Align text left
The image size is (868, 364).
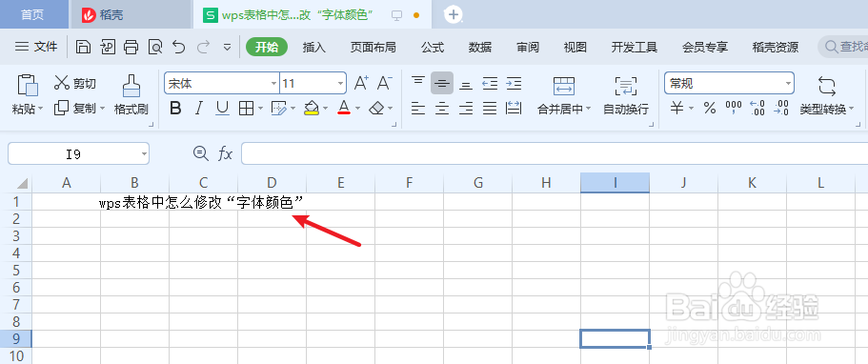pyautogui.click(x=418, y=108)
